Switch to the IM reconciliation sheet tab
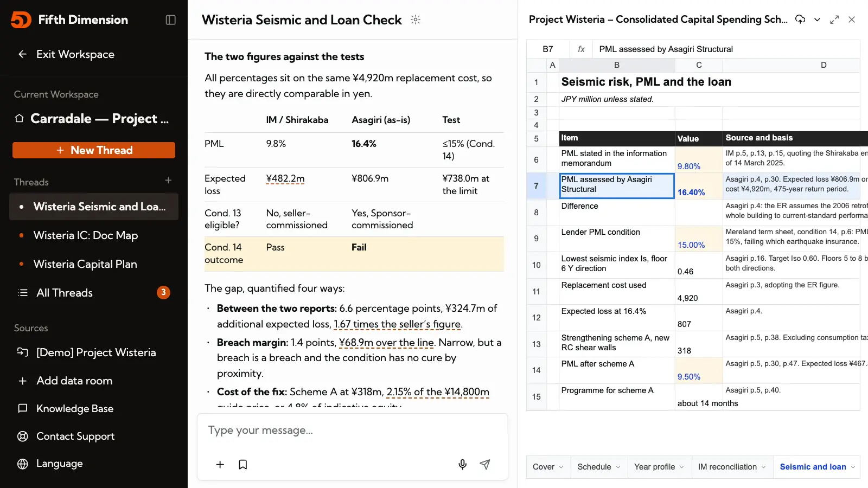Image resolution: width=868 pixels, height=488 pixels. coord(727,467)
